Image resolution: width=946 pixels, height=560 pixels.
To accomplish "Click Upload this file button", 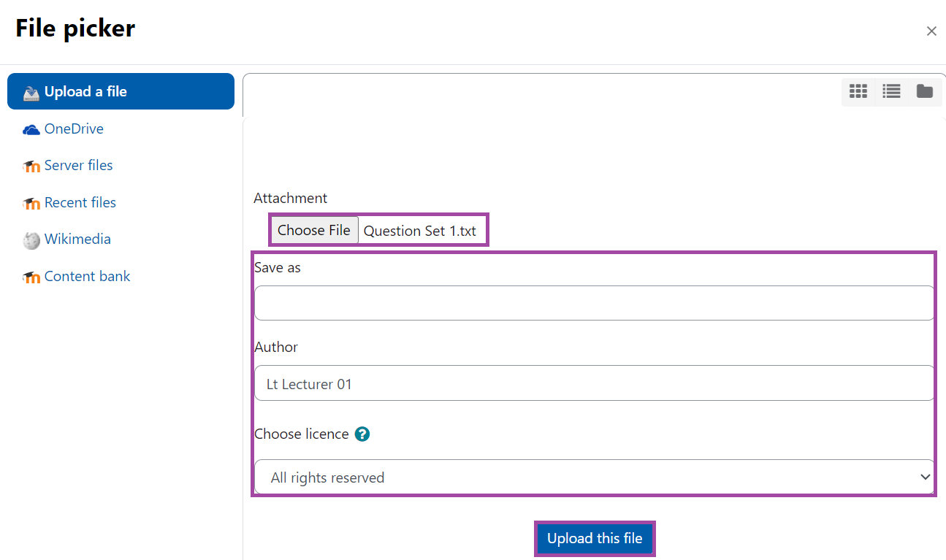I will point(595,539).
